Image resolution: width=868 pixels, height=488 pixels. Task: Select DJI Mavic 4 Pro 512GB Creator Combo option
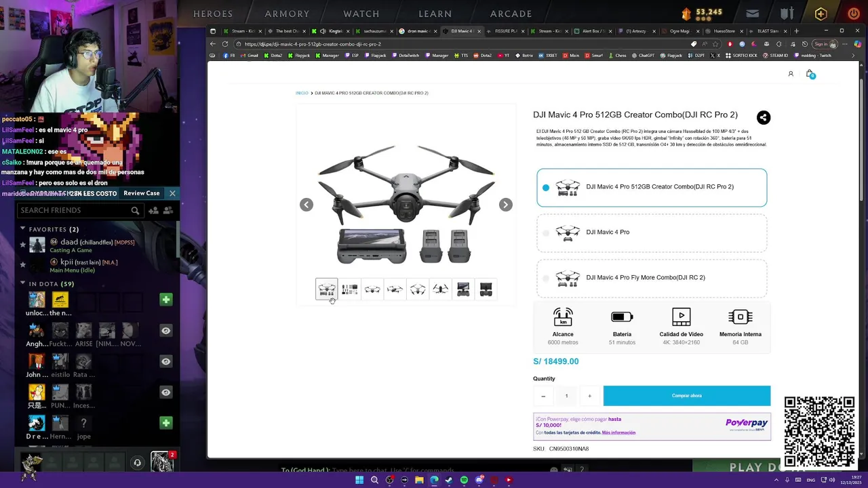(x=652, y=187)
